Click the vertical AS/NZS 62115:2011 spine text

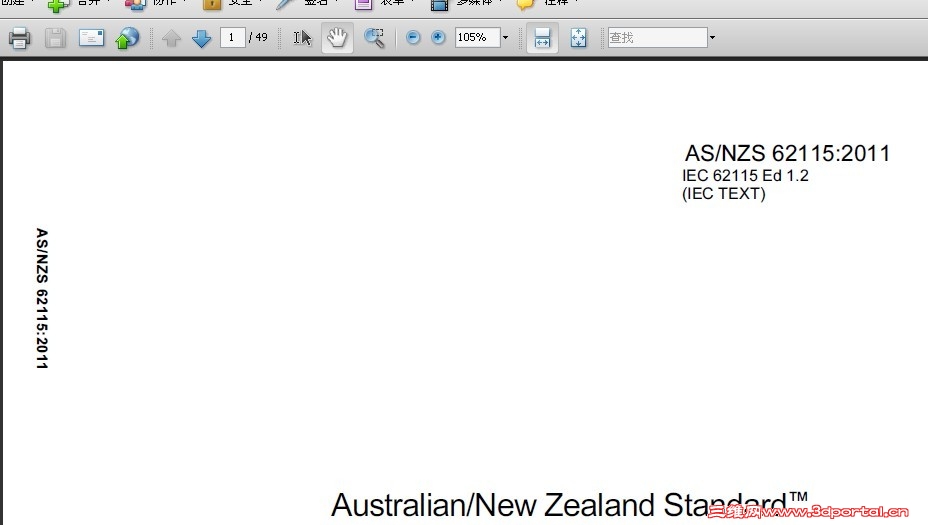pyautogui.click(x=41, y=298)
